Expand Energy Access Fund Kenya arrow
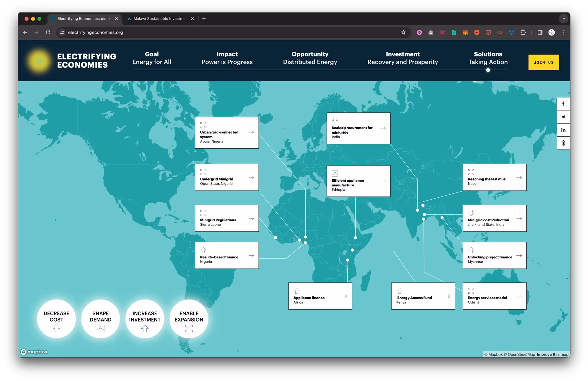Screen dimensions: 588x381 pyautogui.click(x=447, y=296)
